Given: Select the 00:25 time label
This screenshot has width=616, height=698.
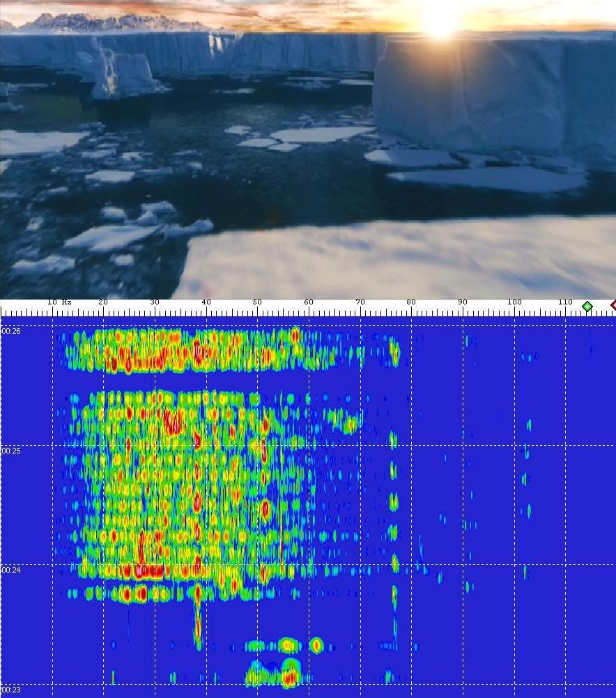Looking at the screenshot, I should (x=11, y=451).
